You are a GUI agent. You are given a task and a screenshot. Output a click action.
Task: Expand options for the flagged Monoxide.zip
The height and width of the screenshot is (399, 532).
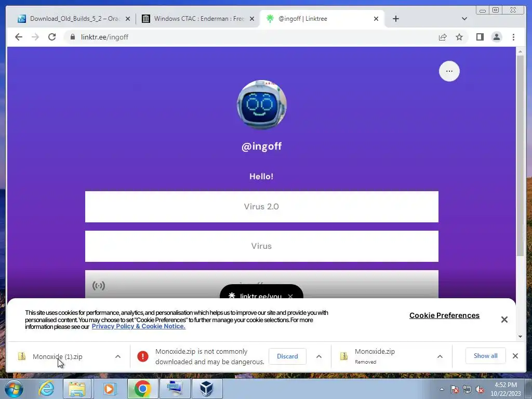[319, 356]
